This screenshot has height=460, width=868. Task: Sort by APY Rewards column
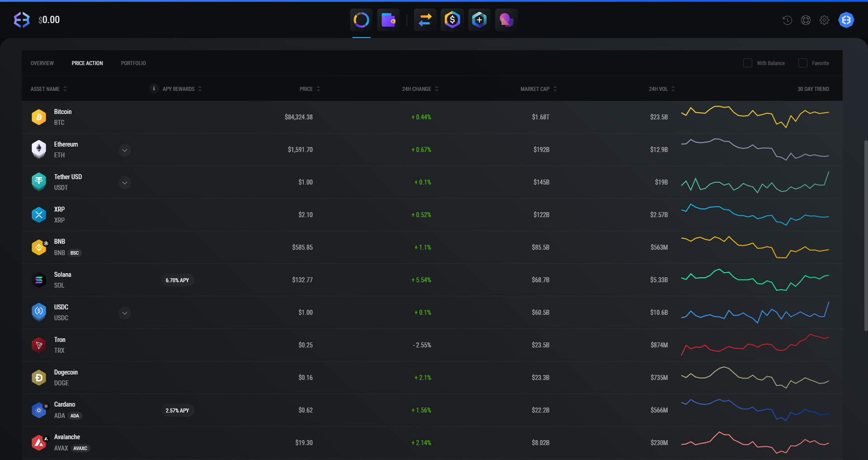click(182, 89)
